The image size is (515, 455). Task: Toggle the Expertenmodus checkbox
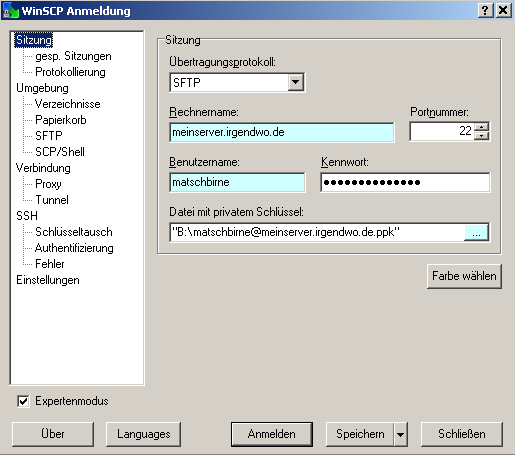tap(23, 401)
